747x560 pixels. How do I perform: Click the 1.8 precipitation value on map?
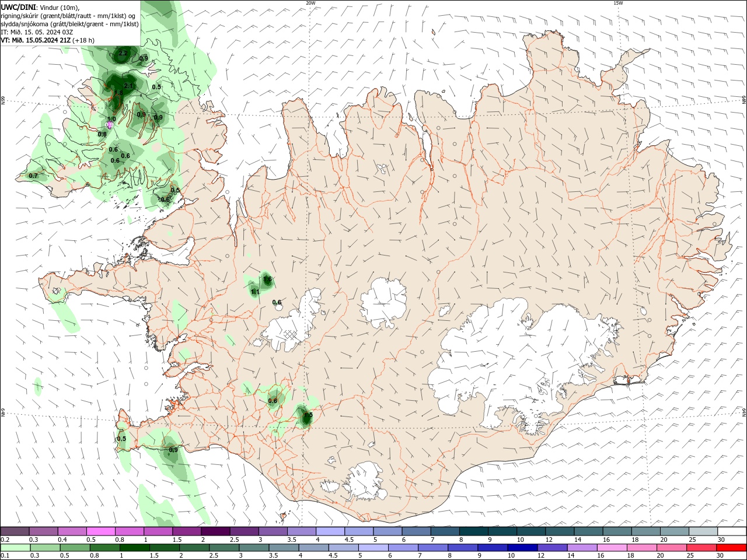[x=118, y=93]
